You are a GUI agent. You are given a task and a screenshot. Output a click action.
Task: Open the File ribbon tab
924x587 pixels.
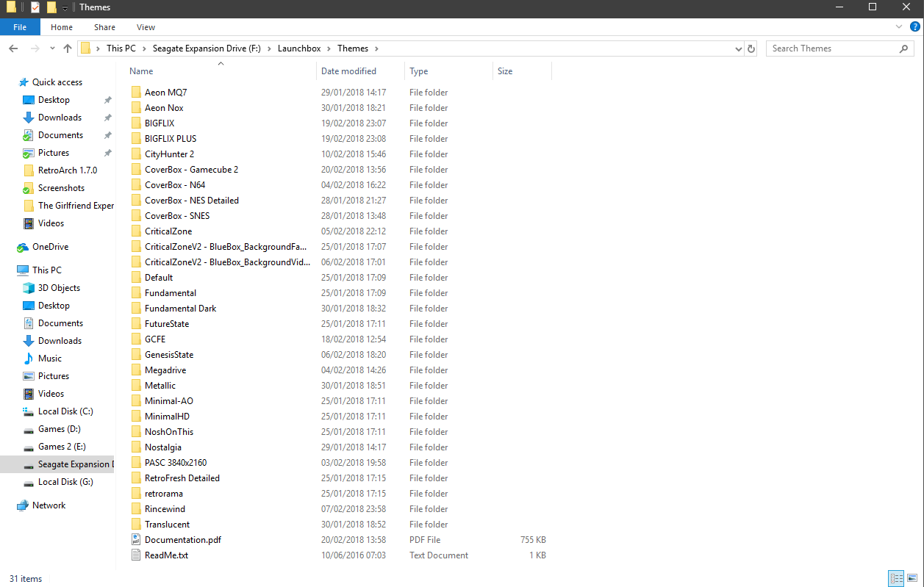tap(20, 27)
